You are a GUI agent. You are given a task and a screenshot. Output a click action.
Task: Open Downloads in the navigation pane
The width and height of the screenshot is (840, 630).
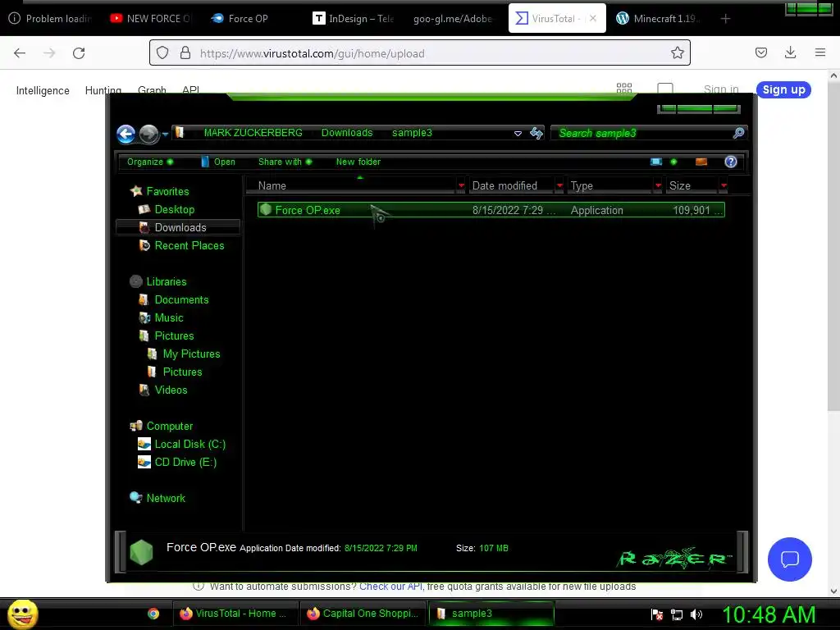tap(178, 227)
